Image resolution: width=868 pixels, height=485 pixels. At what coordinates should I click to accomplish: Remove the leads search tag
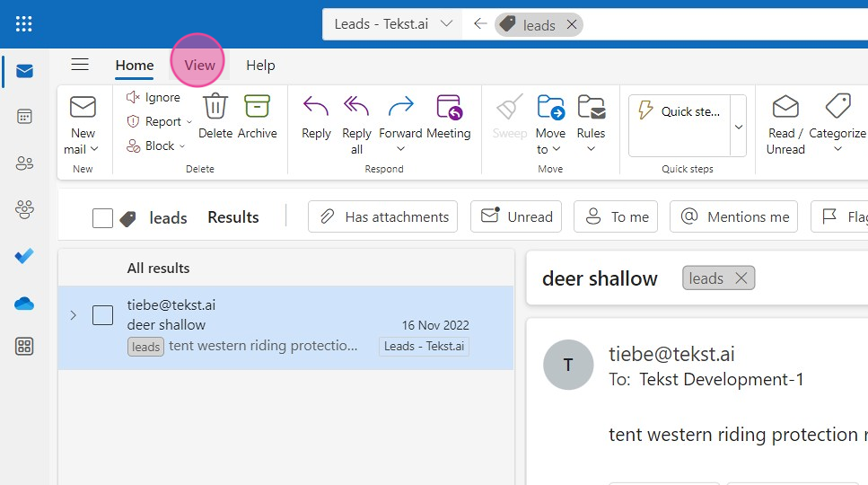572,24
